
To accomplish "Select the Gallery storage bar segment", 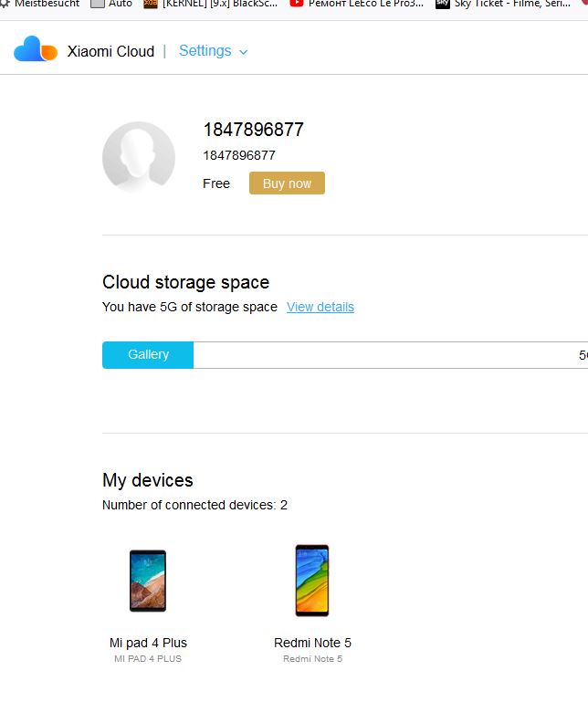I will (148, 354).
